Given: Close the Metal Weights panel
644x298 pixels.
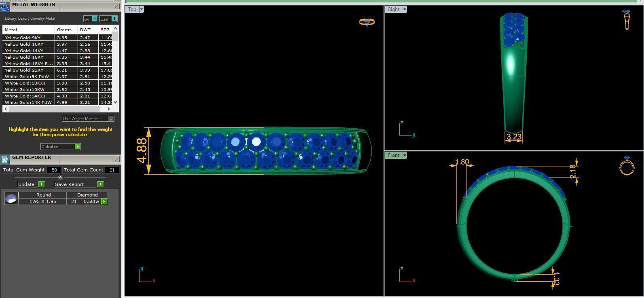Looking at the screenshot, I should tap(116, 6).
